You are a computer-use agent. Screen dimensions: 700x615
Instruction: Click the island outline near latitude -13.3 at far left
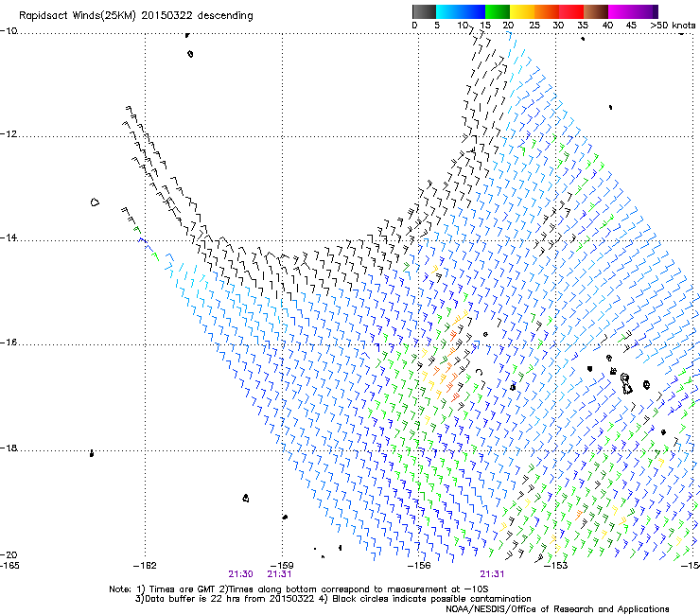(95, 202)
